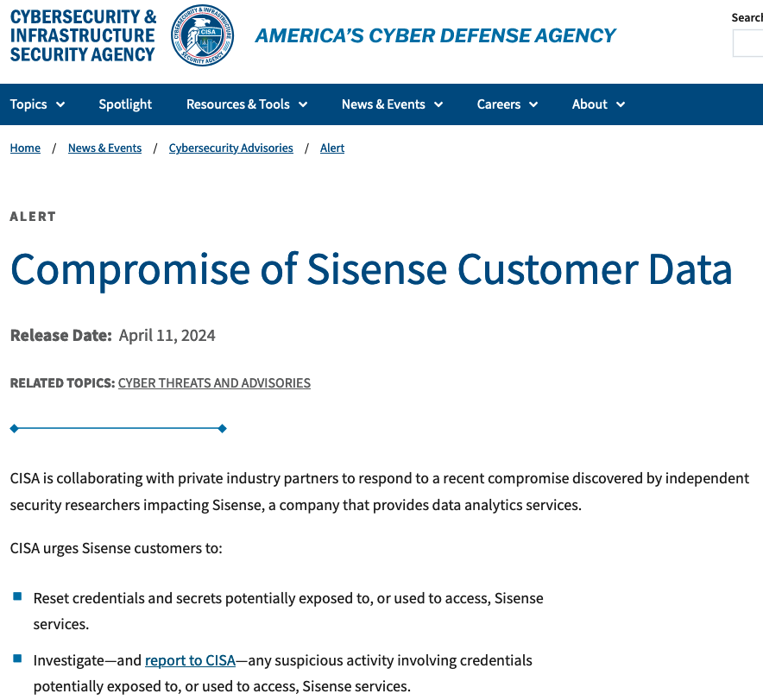Image resolution: width=763 pixels, height=700 pixels.
Task: Follow the report to CISA link
Action: tap(190, 660)
